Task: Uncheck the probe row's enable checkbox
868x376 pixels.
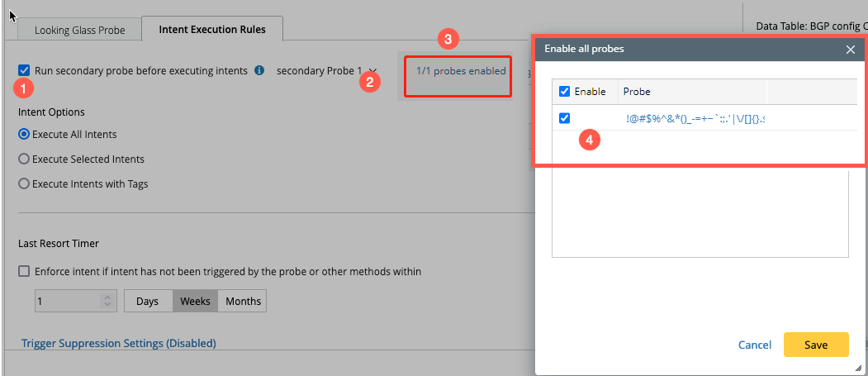Action: tap(565, 118)
